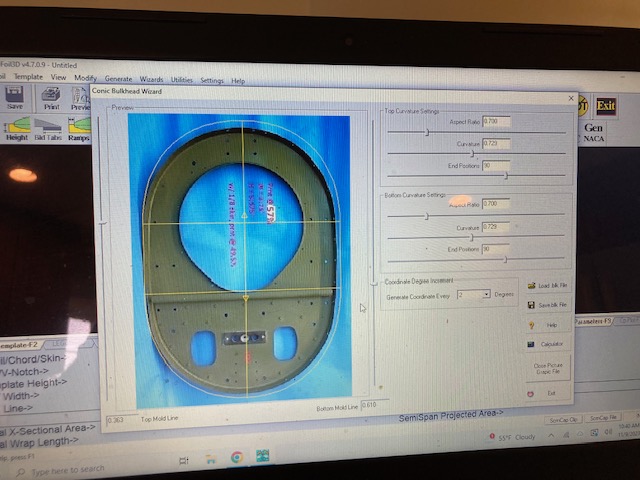This screenshot has height=480, width=640.
Task: Click the Print toolbar icon
Action: tap(50, 97)
